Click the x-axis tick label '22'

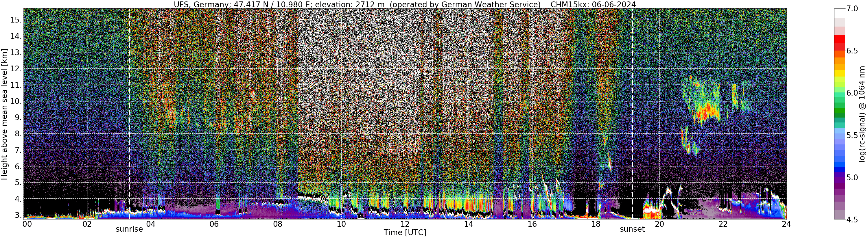pyautogui.click(x=723, y=224)
